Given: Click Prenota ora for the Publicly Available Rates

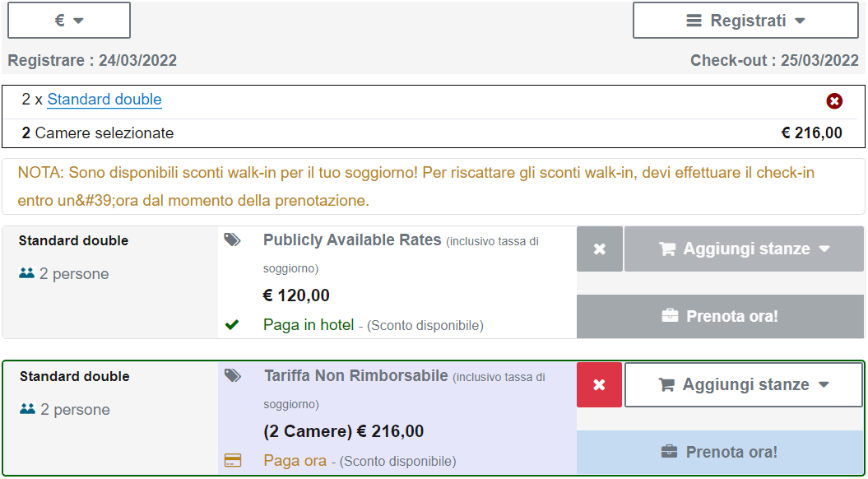Looking at the screenshot, I should coord(720,316).
